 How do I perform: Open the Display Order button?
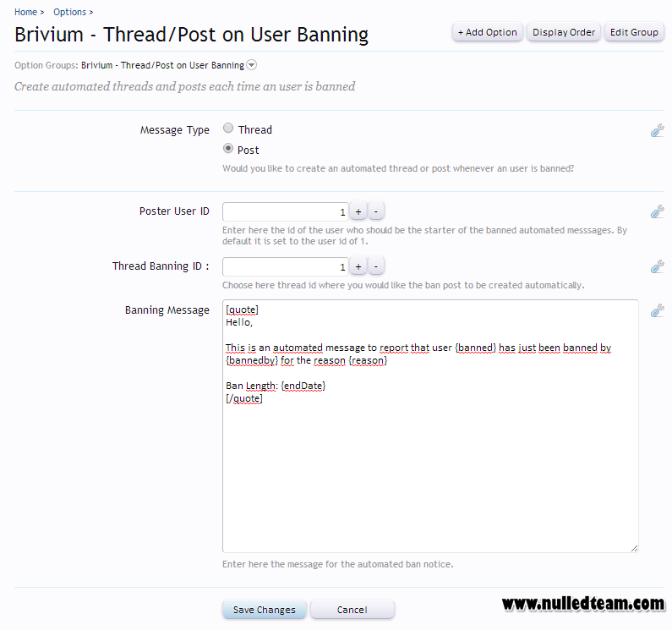click(x=564, y=32)
